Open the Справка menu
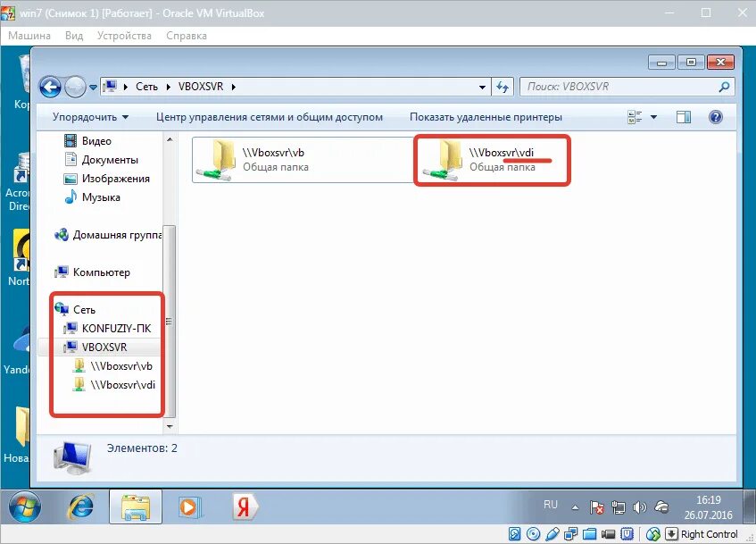This screenshot has width=756, height=544. point(187,36)
